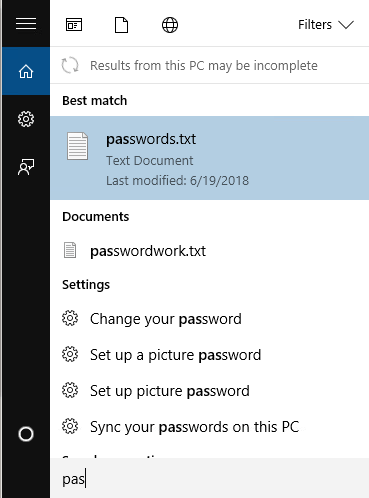The width and height of the screenshot is (369, 498).
Task: Open the Settings gear in the sidebar
Action: [26, 119]
